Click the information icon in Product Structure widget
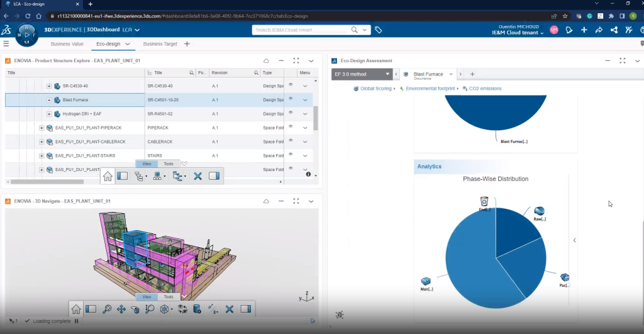 (308, 174)
